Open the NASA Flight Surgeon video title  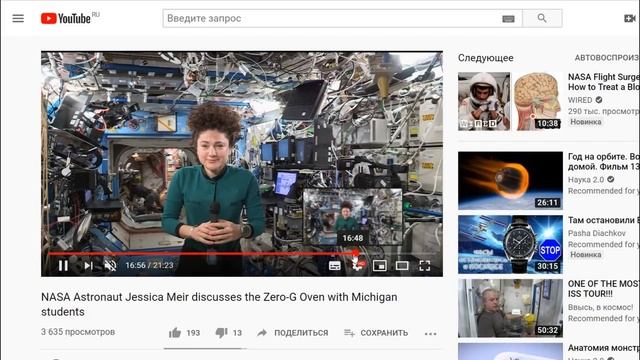pyautogui.click(x=604, y=82)
